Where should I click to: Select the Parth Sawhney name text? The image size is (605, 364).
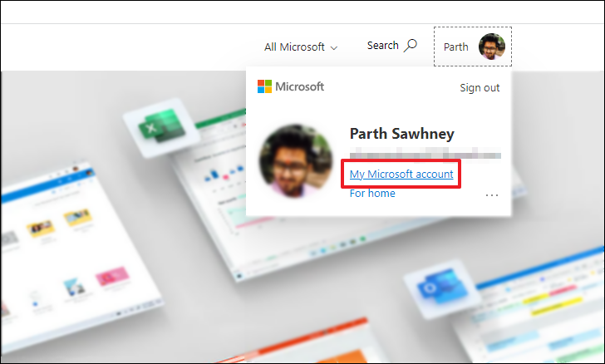click(x=401, y=134)
